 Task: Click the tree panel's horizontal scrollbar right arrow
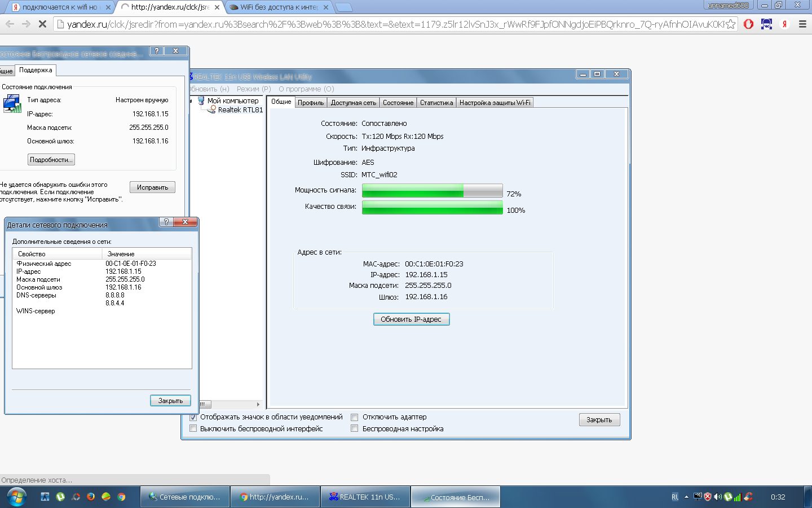click(258, 404)
